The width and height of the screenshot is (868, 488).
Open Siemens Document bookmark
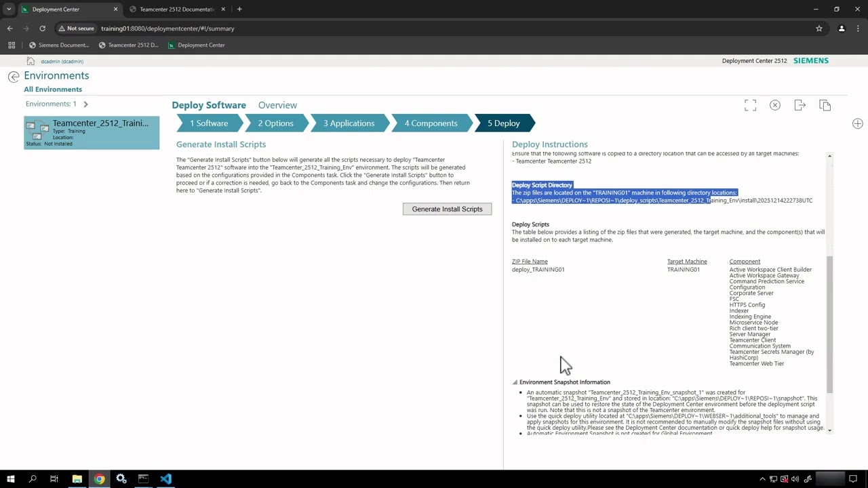tap(59, 45)
